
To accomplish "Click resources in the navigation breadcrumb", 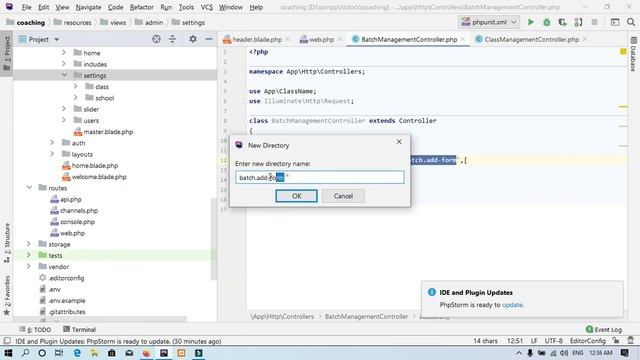I will (77, 22).
